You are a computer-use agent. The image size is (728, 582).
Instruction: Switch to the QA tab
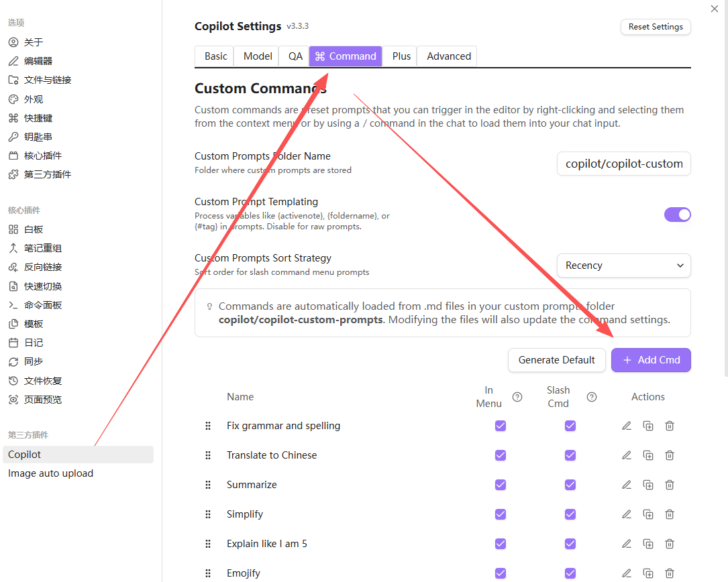(295, 56)
